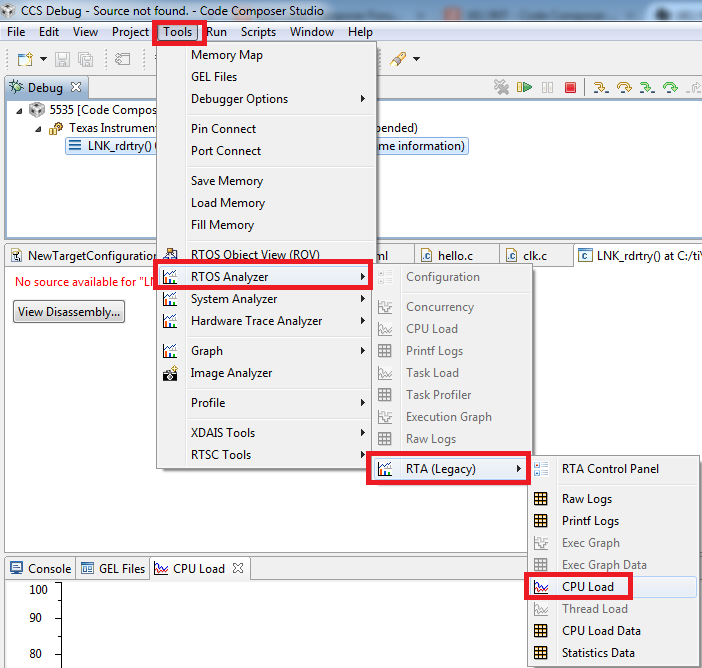The width and height of the screenshot is (702, 668).
Task: Click the red Terminate debug icon
Action: coord(570,87)
